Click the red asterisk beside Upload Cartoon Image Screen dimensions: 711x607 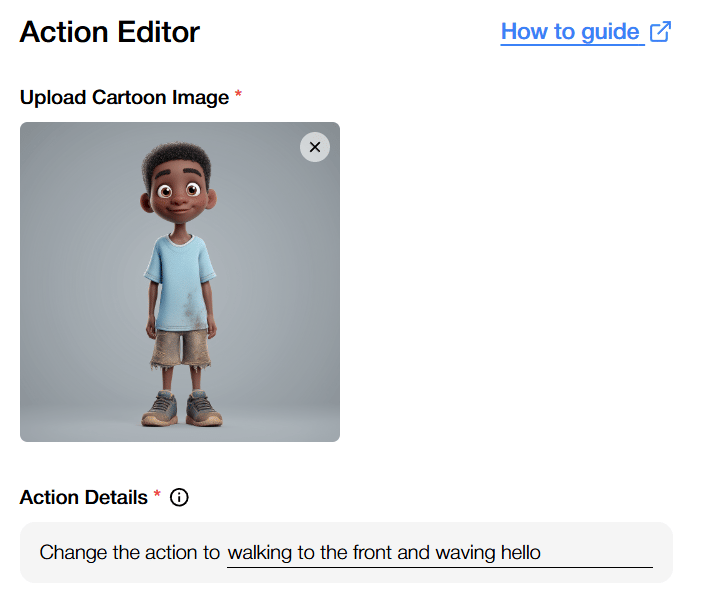[238, 95]
